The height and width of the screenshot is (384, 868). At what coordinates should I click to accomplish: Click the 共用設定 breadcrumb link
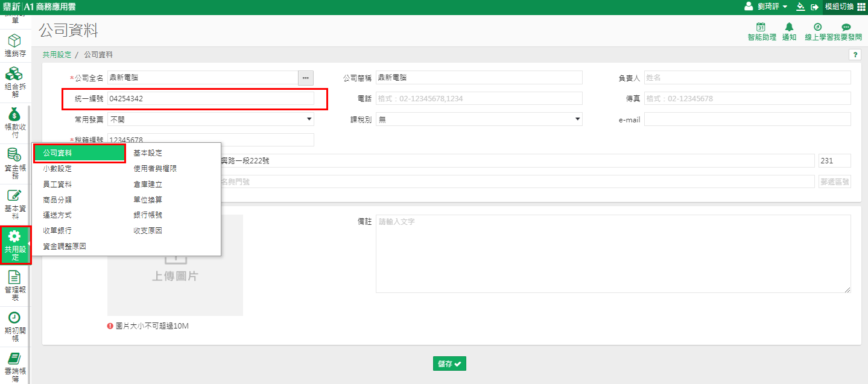(x=57, y=54)
